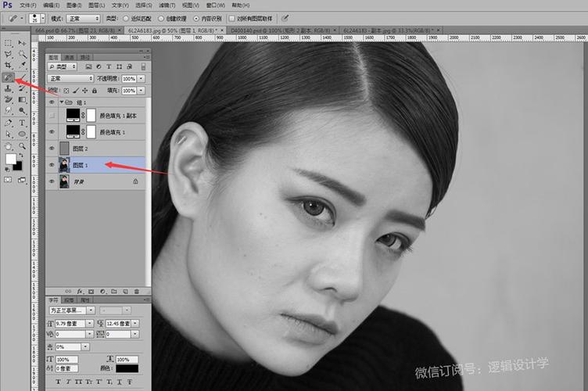This screenshot has height=391, width=588.
Task: Select the Brush tool in toolbox
Action: 22,77
